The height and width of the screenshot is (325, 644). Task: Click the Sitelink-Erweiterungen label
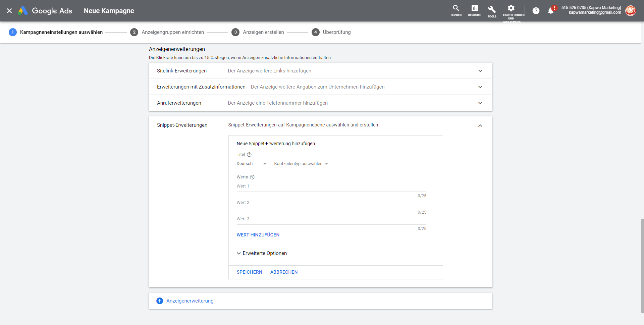point(182,71)
